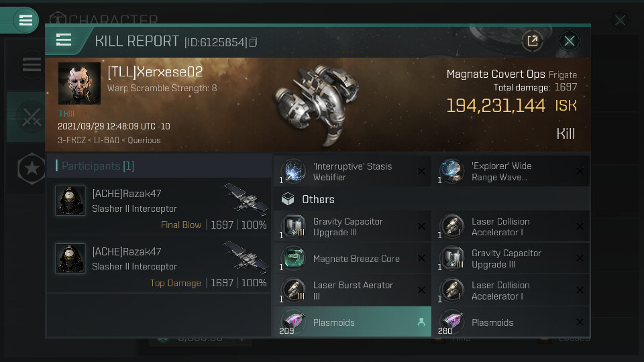Viewport: 644px width, 362px height.
Task: Select left-column Gravity Capacitor Upgrade III icon
Action: [x=293, y=227]
